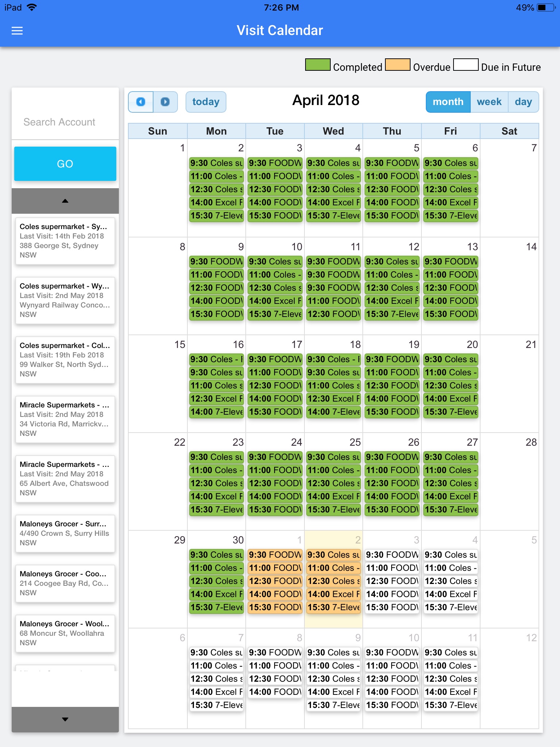560x747 pixels.
Task: Open April 25 11:00 Coles visit
Action: (334, 470)
